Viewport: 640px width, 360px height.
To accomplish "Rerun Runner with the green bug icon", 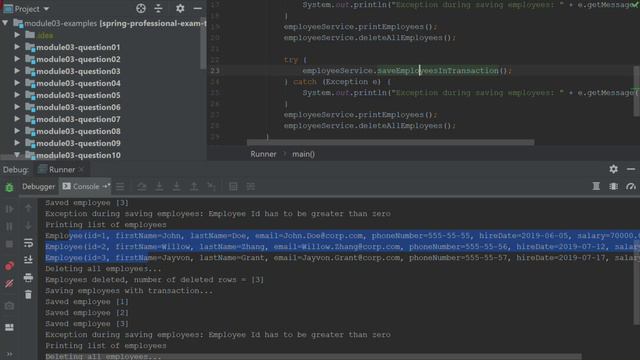I will coord(9,187).
